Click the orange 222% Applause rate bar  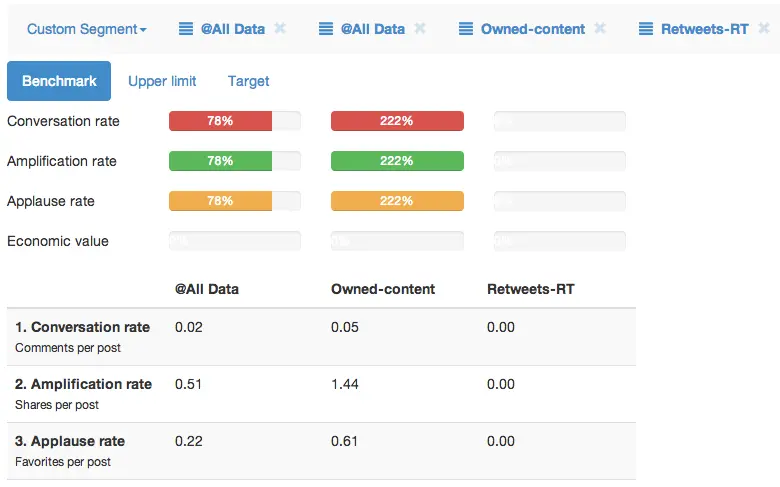[x=397, y=201]
